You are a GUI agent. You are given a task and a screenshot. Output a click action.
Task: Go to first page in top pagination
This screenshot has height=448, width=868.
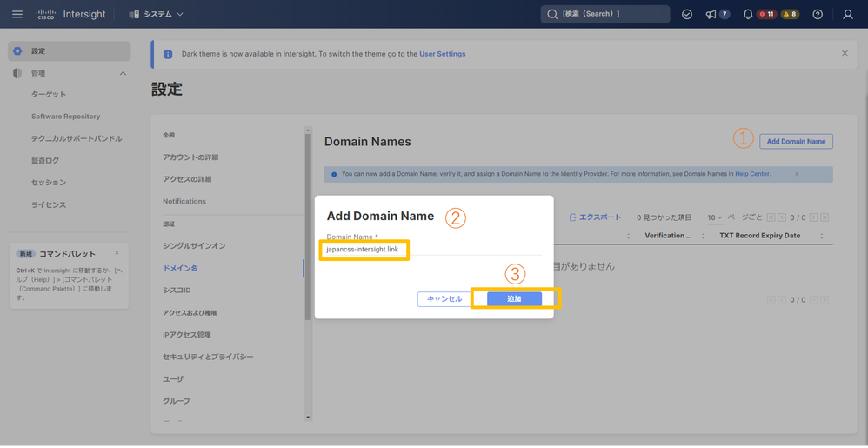pos(771,217)
